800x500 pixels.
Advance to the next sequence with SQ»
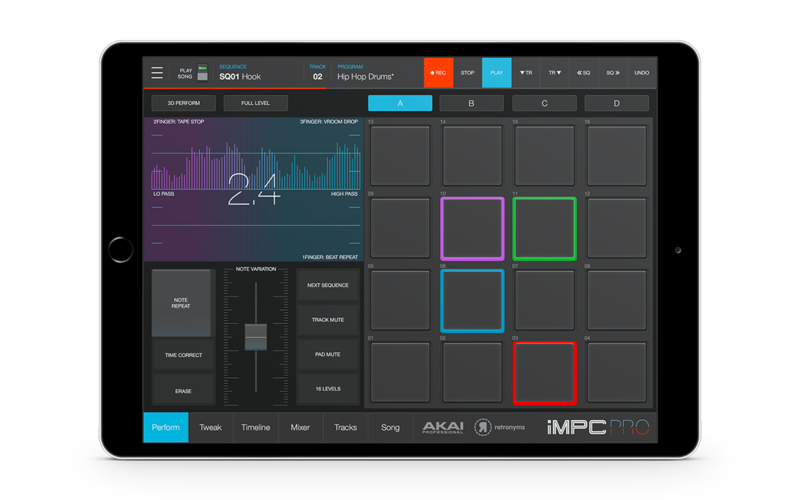613,73
